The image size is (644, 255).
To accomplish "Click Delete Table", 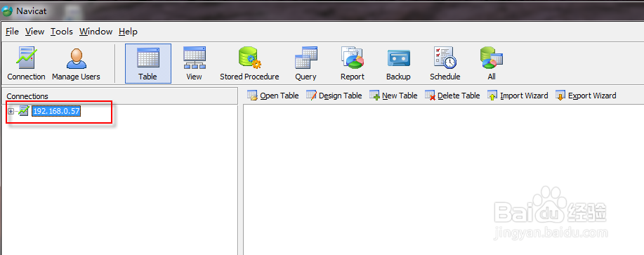I will (x=452, y=96).
